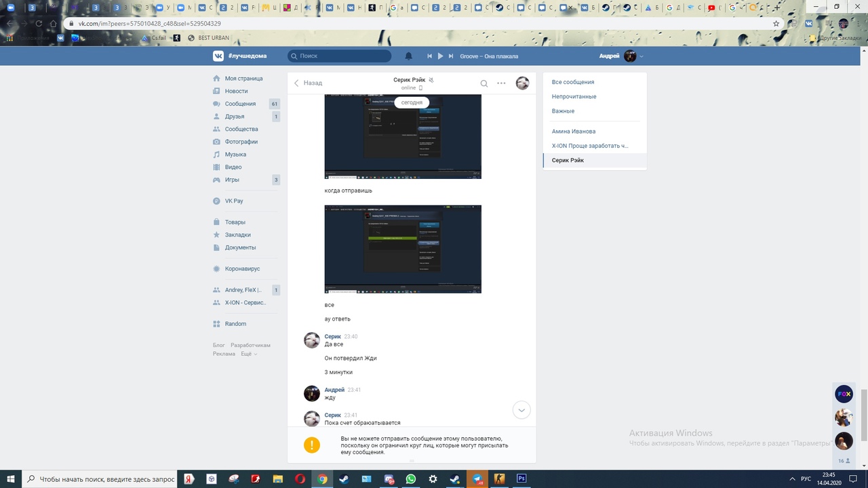
Task: Open the notifications bell
Action: tap(408, 56)
